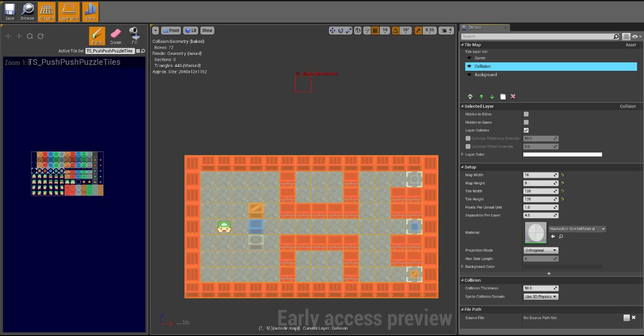Open the Front view mode menu
Viewport: 644px width, 336px height.
(x=171, y=30)
